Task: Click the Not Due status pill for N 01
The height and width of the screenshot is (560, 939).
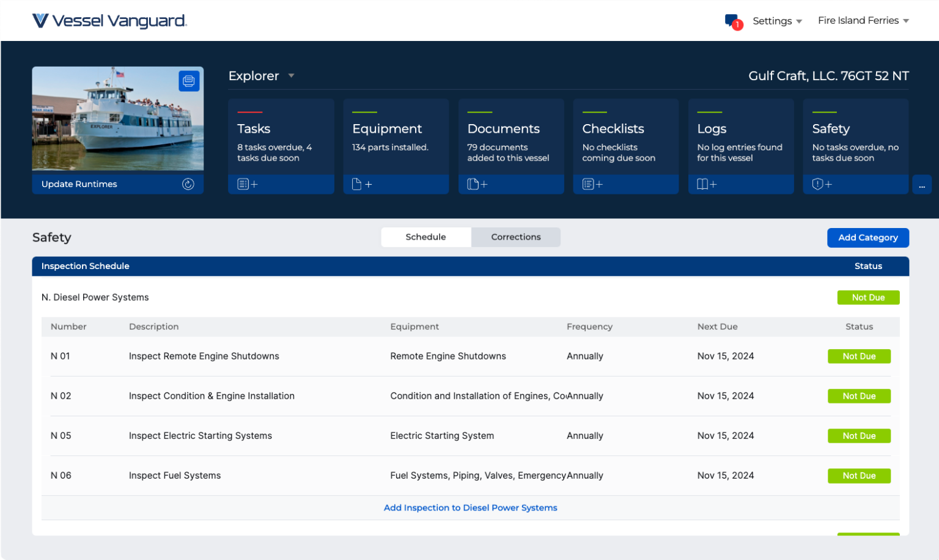Action: [859, 356]
